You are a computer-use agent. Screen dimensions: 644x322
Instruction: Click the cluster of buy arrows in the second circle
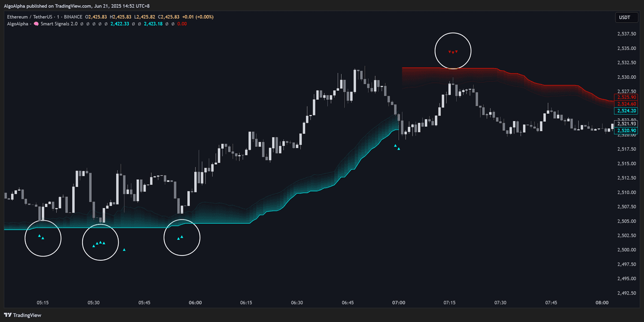click(x=100, y=243)
